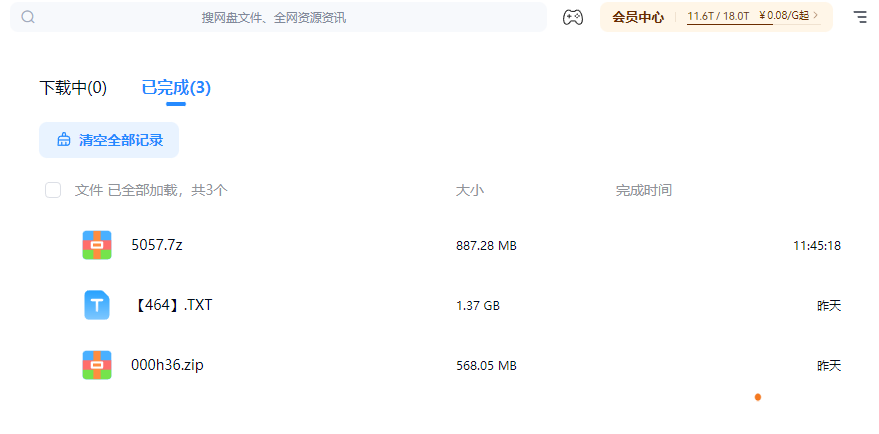
Task: Select the 【464】.TXT file name
Action: point(172,305)
